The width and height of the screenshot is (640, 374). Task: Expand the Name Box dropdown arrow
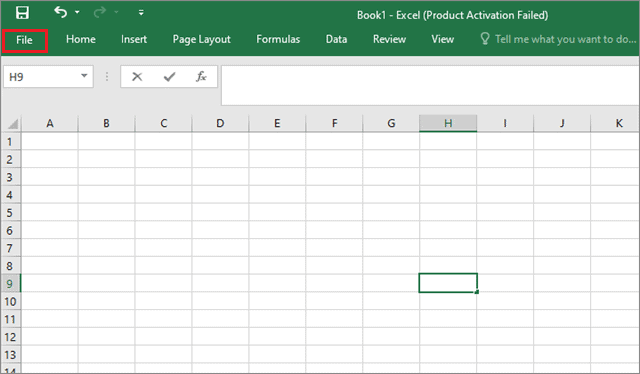pyautogui.click(x=84, y=76)
